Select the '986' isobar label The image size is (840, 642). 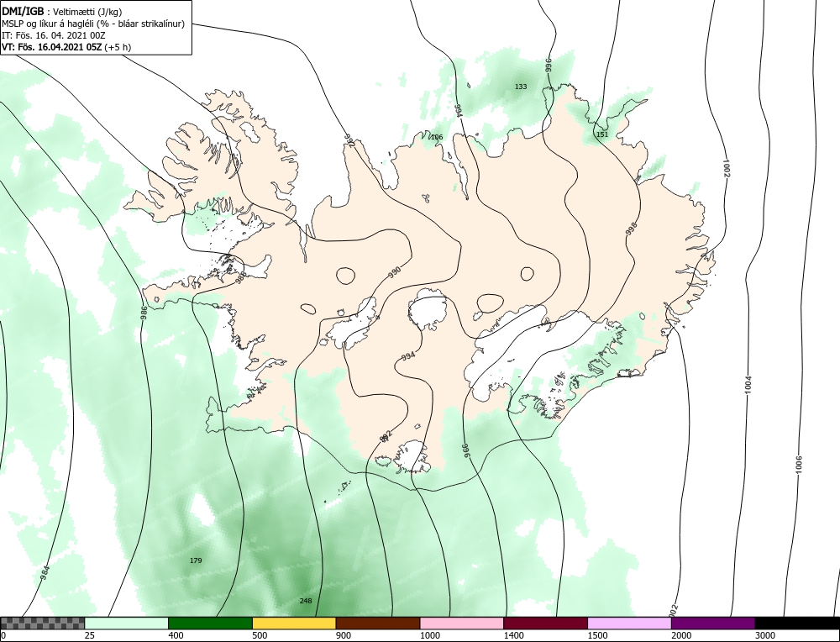(x=144, y=313)
